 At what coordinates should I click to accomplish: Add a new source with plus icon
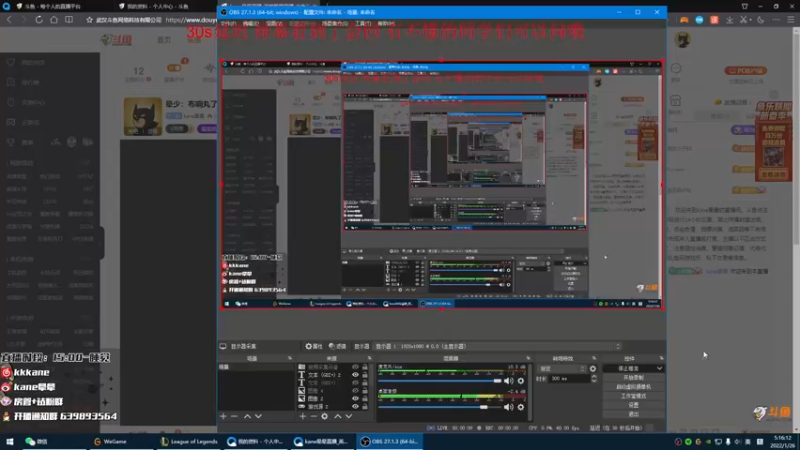(303, 416)
